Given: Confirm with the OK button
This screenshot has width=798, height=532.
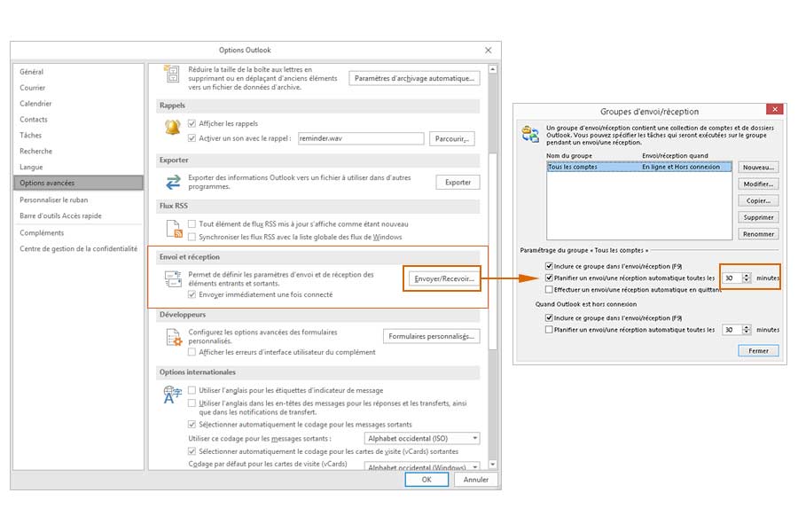Looking at the screenshot, I should [x=426, y=480].
